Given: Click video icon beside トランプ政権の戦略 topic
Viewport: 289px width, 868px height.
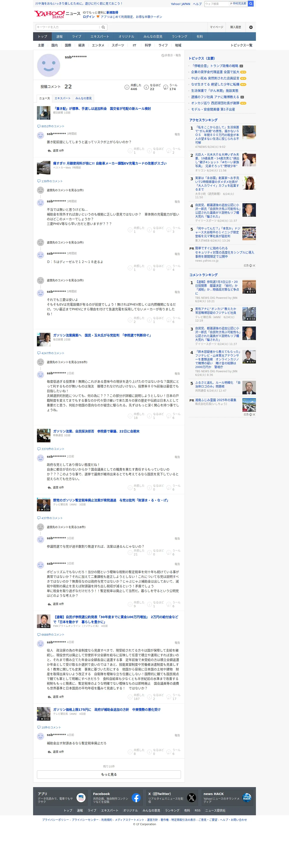Looking at the screenshot, I should pyautogui.click(x=241, y=66).
